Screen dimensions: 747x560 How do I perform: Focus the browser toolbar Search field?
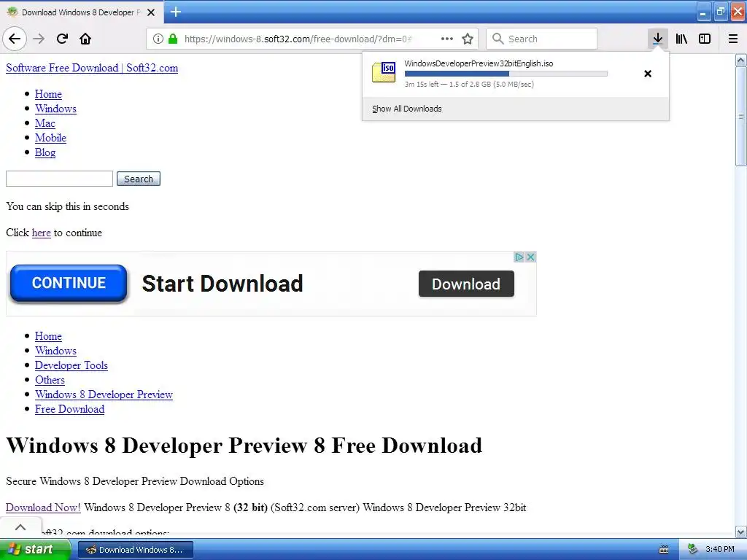(542, 39)
